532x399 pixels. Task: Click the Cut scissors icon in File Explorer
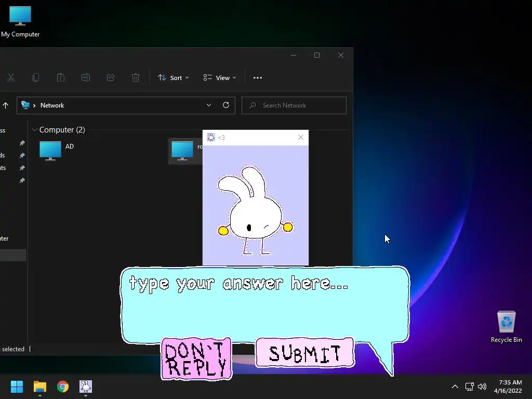coord(11,78)
